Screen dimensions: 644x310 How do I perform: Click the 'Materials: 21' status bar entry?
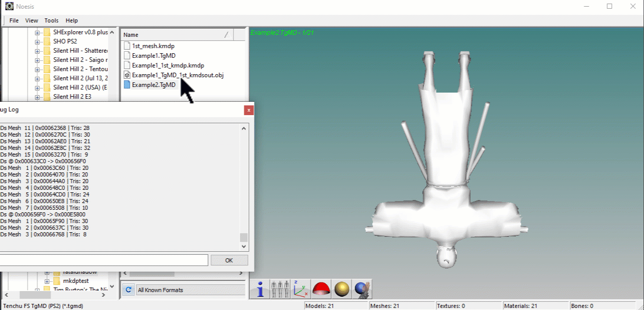click(x=536, y=306)
